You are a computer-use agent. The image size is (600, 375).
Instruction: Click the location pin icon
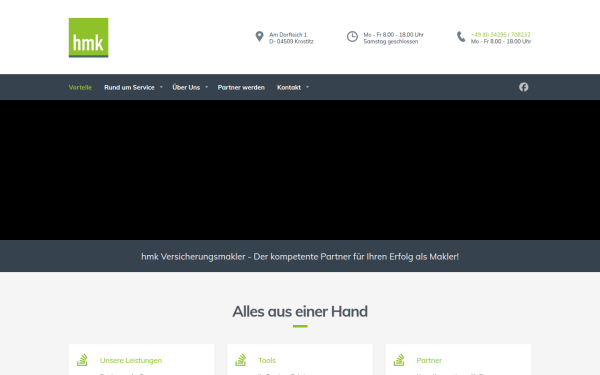[x=259, y=36]
